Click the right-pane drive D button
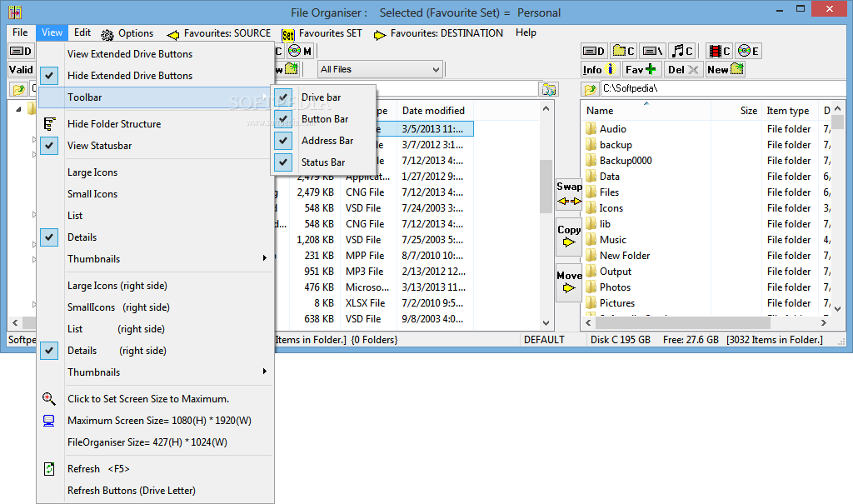853x504 pixels. [x=593, y=51]
